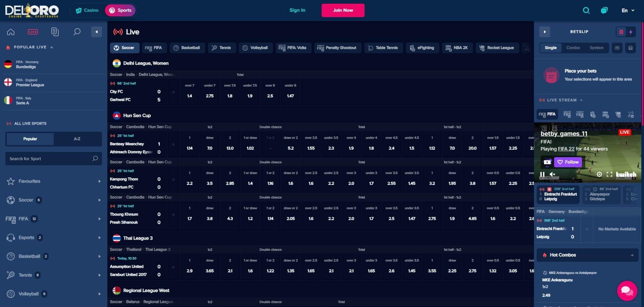Favourite the Banteay Meanchey match with star
644x307 pixels.
(x=173, y=144)
